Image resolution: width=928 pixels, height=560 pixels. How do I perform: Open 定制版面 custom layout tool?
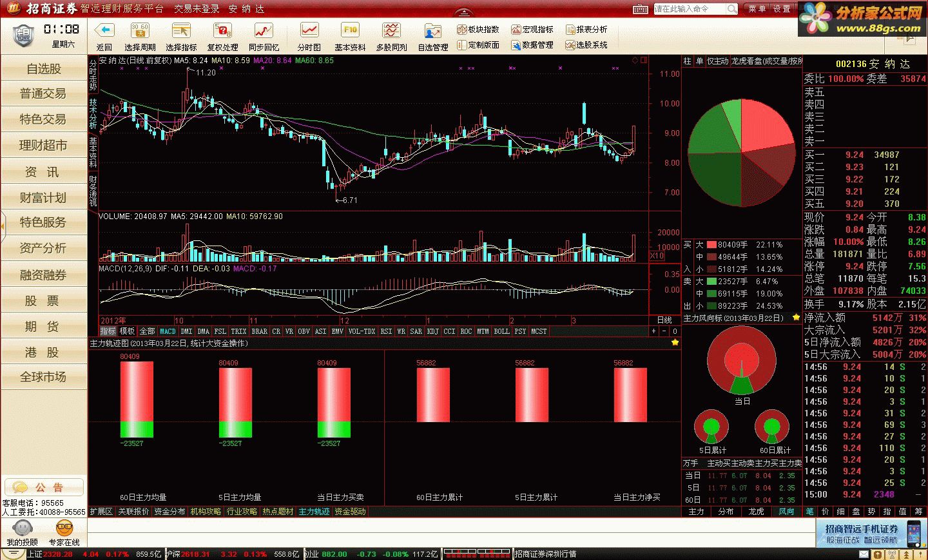point(478,45)
